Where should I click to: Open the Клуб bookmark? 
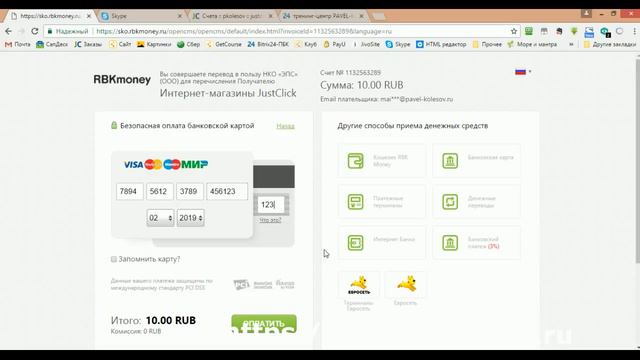point(306,44)
